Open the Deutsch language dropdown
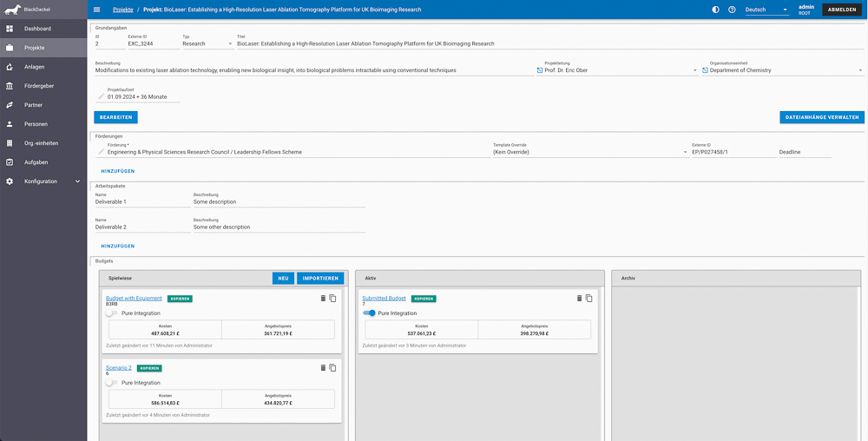Screen dimensions: 868x441 (766, 10)
